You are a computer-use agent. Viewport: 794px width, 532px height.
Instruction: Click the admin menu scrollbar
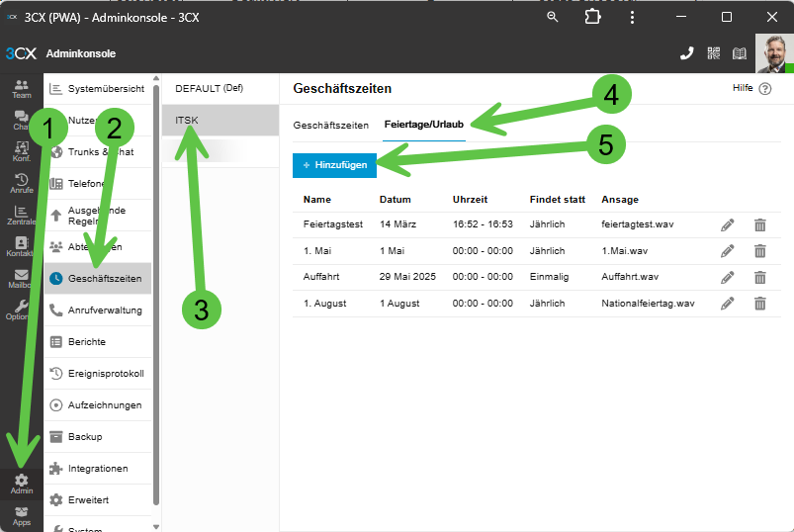point(156,294)
